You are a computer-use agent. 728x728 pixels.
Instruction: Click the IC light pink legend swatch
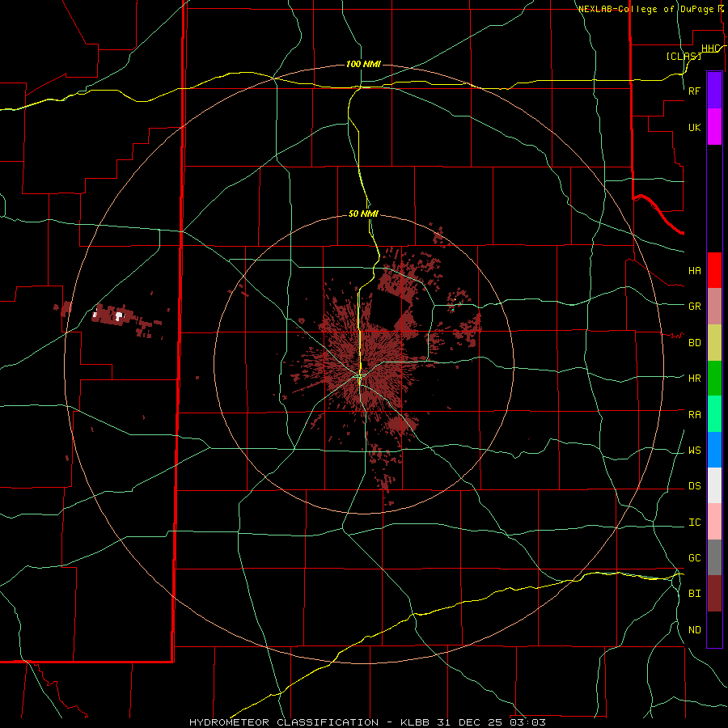click(714, 522)
